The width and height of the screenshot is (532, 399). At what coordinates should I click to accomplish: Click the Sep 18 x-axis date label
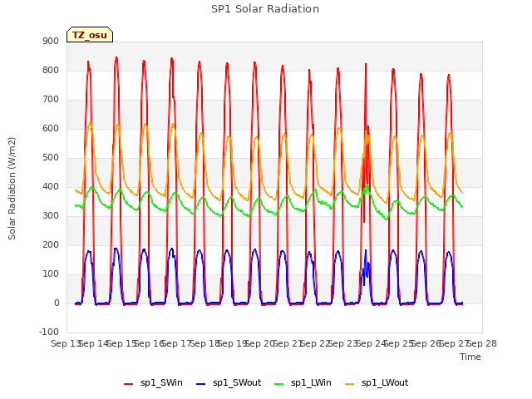coord(205,343)
